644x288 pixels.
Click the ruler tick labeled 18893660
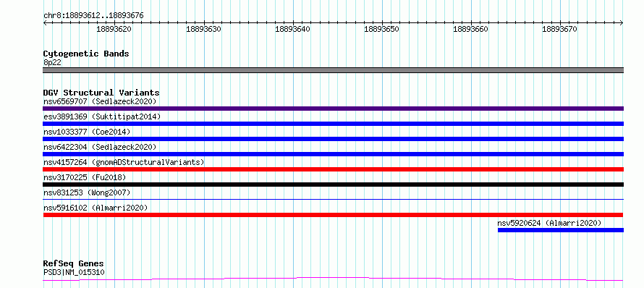[x=470, y=30]
